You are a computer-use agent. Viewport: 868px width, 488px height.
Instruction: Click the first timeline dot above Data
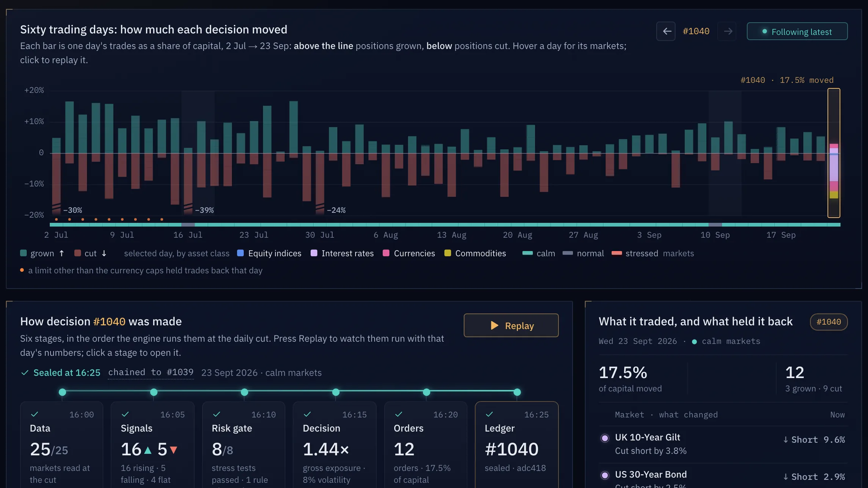[x=63, y=392]
